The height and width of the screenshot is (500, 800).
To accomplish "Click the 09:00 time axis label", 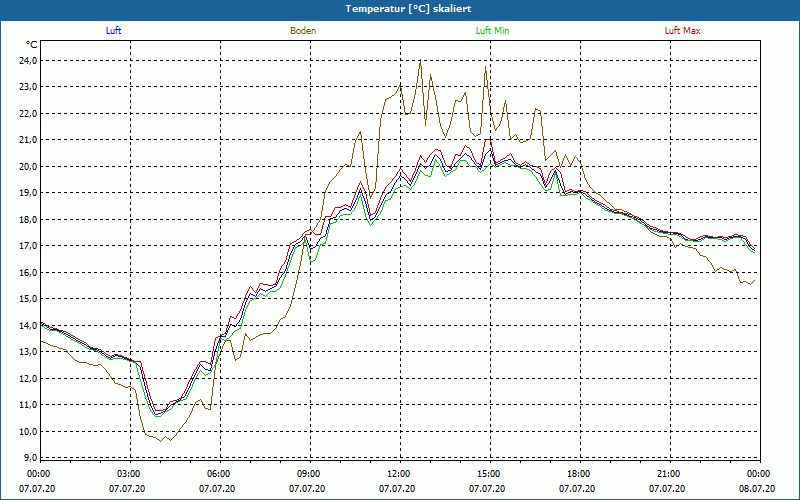I will coord(307,474).
